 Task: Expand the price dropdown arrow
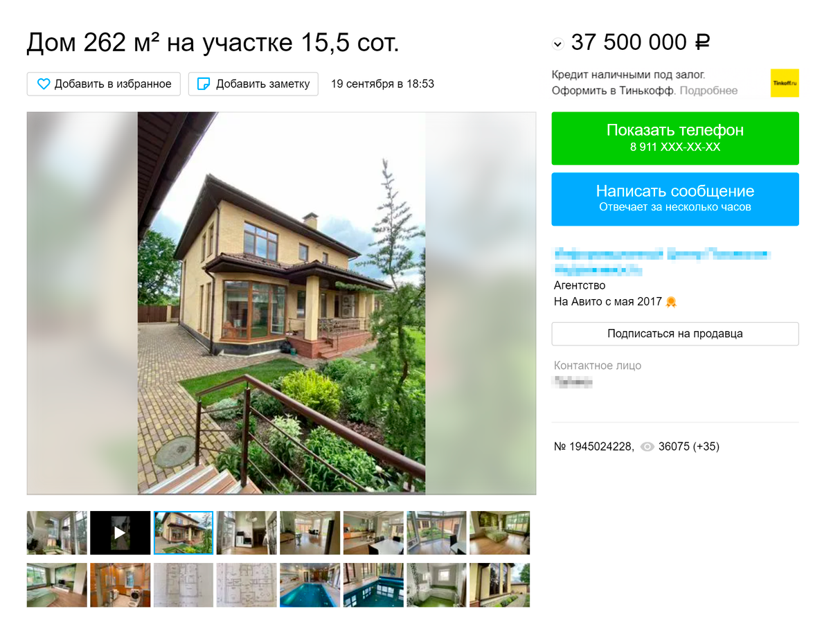point(557,44)
